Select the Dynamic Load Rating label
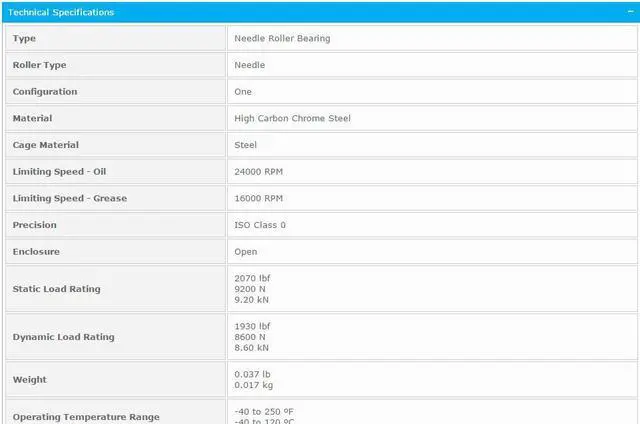 click(63, 337)
